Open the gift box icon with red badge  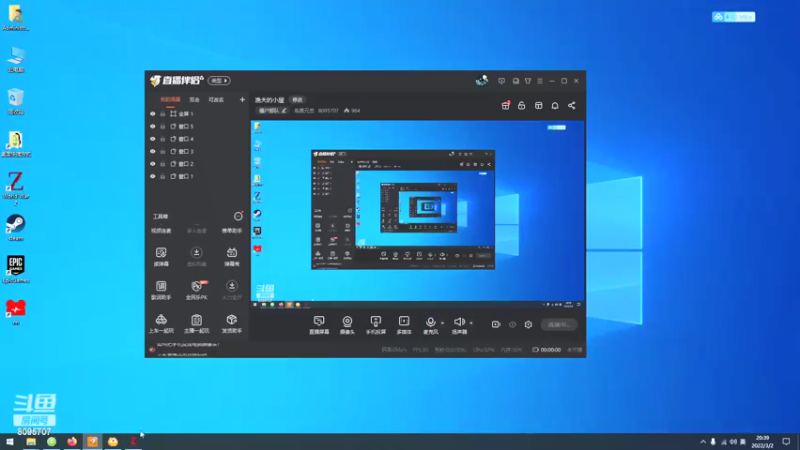click(506, 106)
